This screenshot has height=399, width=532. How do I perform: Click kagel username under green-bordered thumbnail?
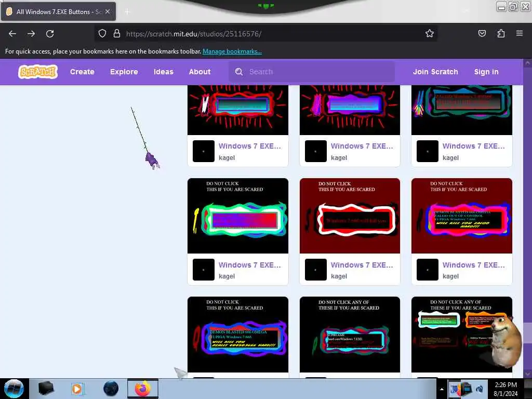(227, 276)
